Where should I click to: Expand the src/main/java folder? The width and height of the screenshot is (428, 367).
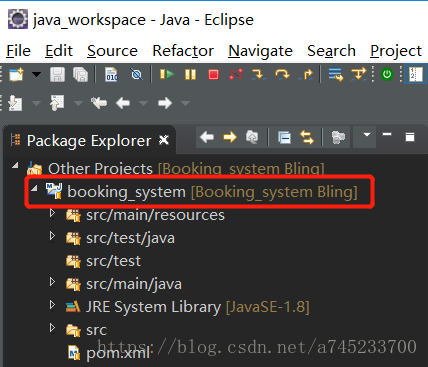point(52,282)
